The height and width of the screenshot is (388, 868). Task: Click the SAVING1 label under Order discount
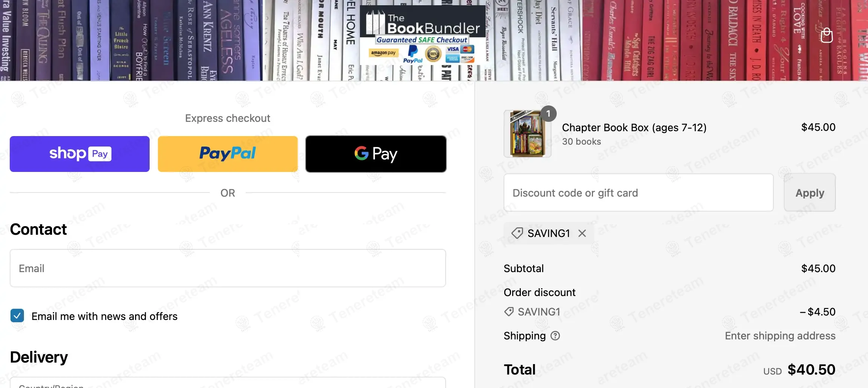539,312
